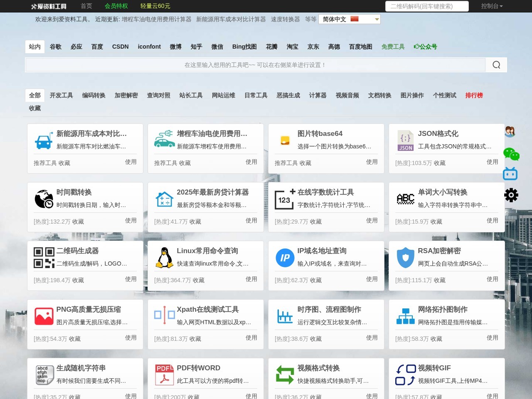Screen dimensions: 532x399
Task: Open the 公众号 link
Action: [426, 47]
